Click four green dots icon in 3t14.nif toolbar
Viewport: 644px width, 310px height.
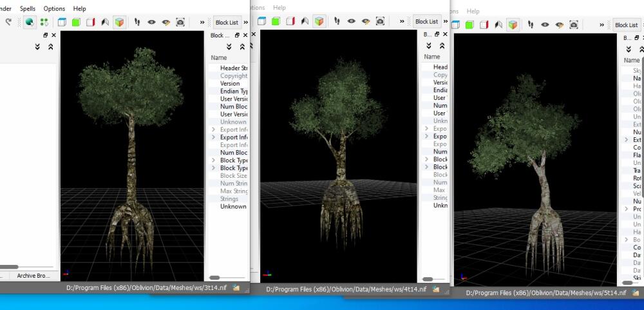[44, 22]
